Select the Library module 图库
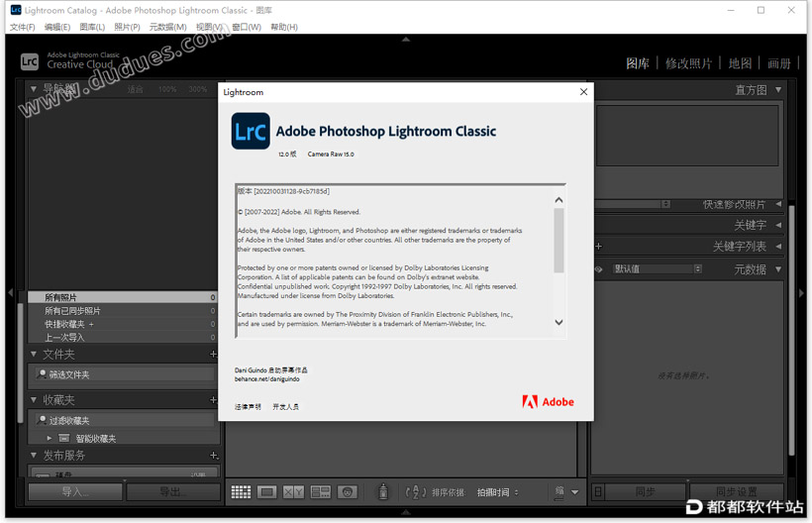The height and width of the screenshot is (523, 812). (638, 63)
